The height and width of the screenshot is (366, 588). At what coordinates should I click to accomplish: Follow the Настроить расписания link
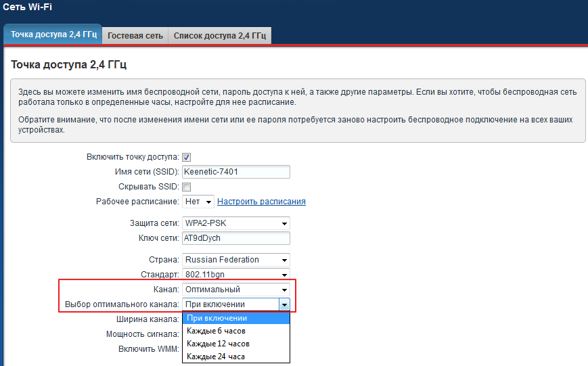[x=261, y=202]
